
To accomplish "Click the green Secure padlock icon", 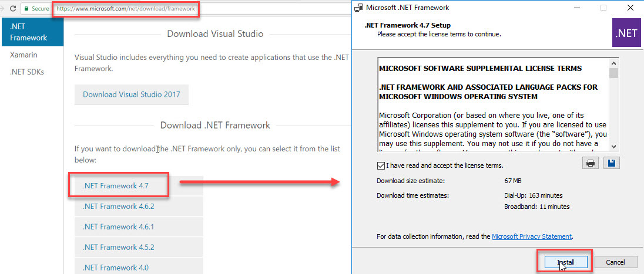I will [26, 8].
